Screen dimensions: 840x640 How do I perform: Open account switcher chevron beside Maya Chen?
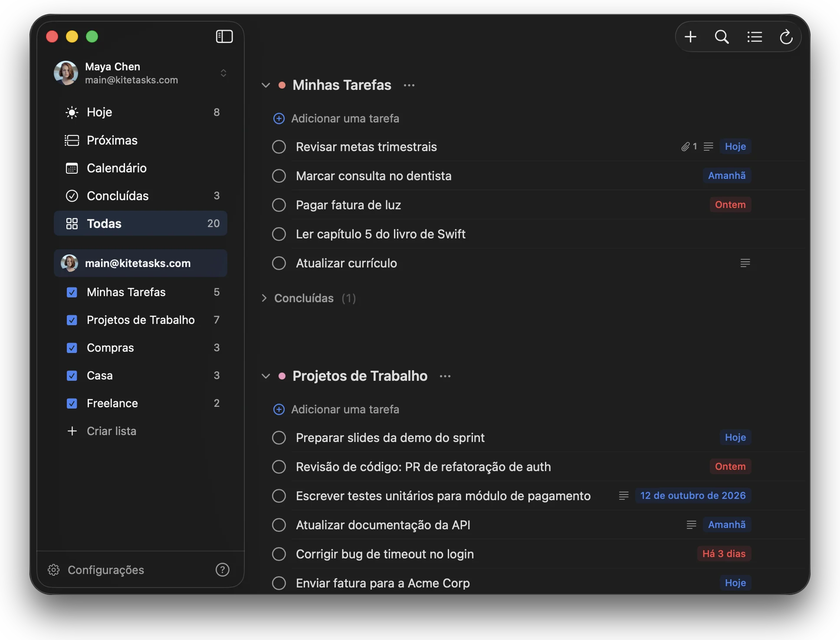(223, 73)
